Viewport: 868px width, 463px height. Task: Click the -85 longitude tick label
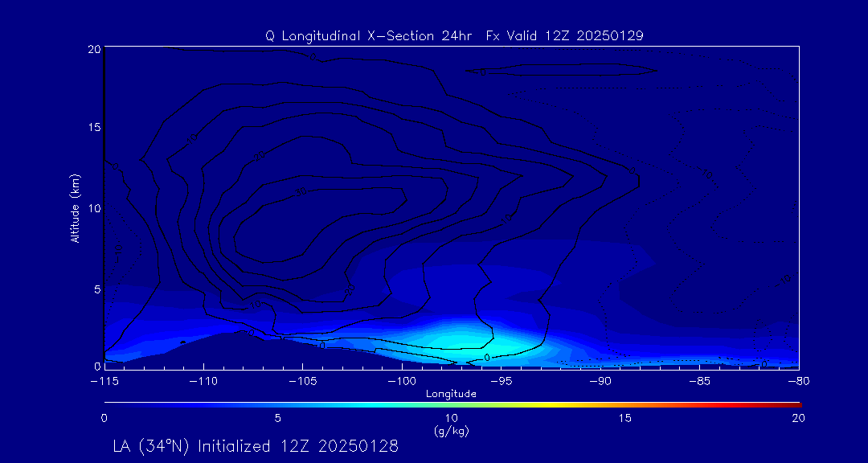tap(699, 382)
